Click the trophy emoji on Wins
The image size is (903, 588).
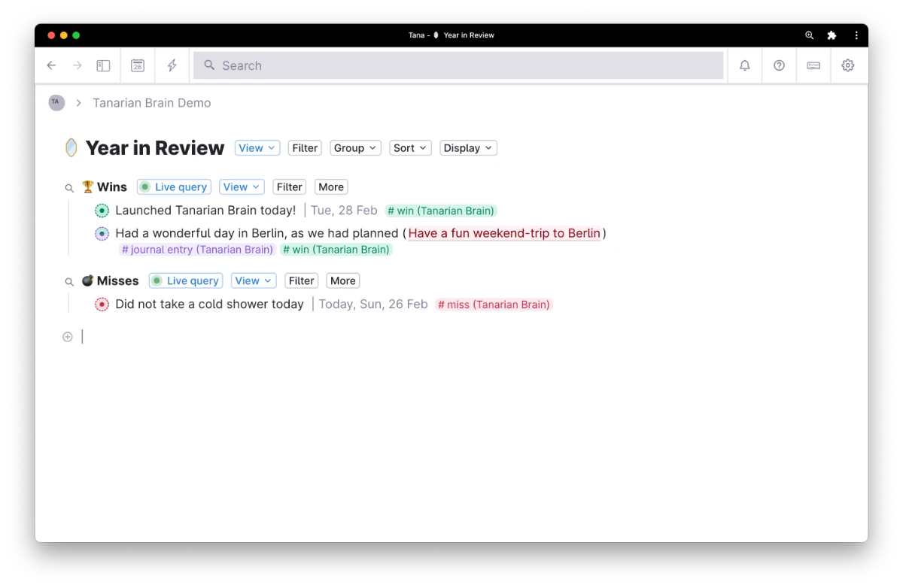88,186
